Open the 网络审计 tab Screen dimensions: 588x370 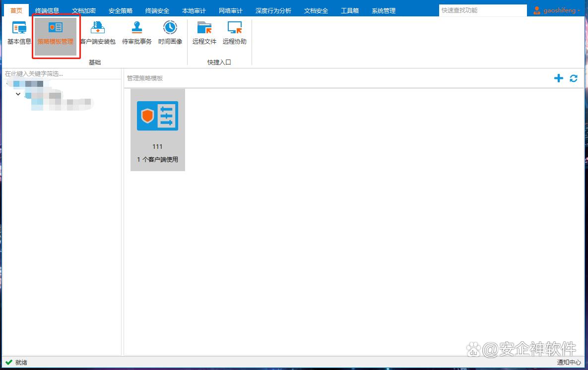231,10
